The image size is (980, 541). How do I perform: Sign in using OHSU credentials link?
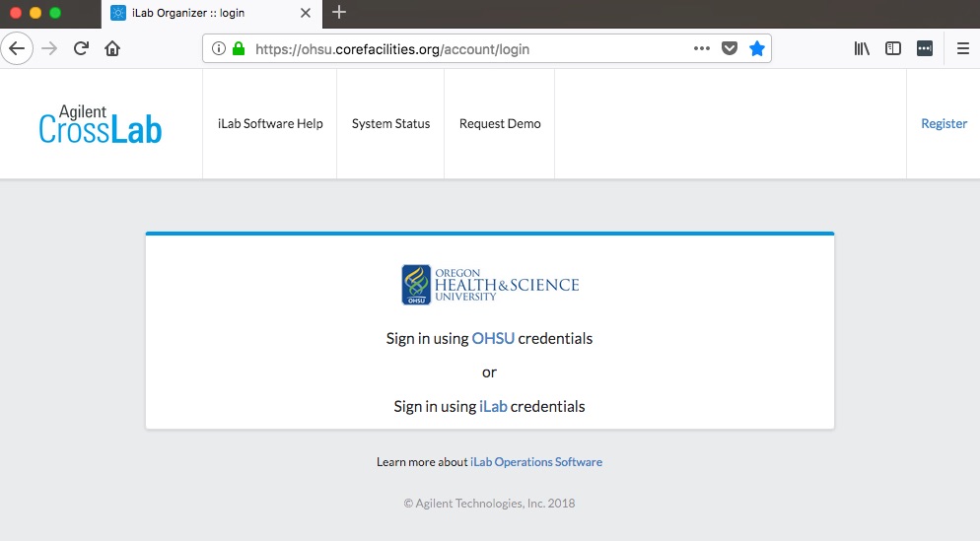[493, 339]
